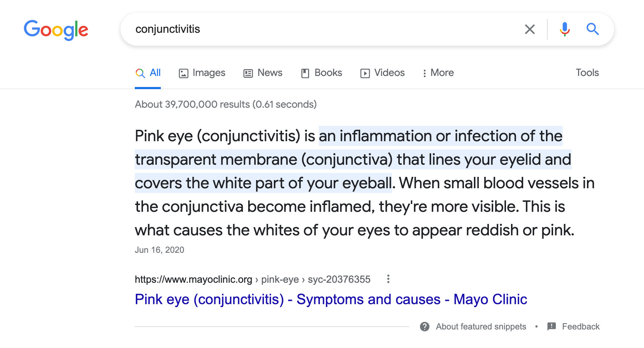Image resolution: width=644 pixels, height=348 pixels.
Task: Open the three-dot menu beside the Mayo Clinic URL
Action: click(388, 279)
